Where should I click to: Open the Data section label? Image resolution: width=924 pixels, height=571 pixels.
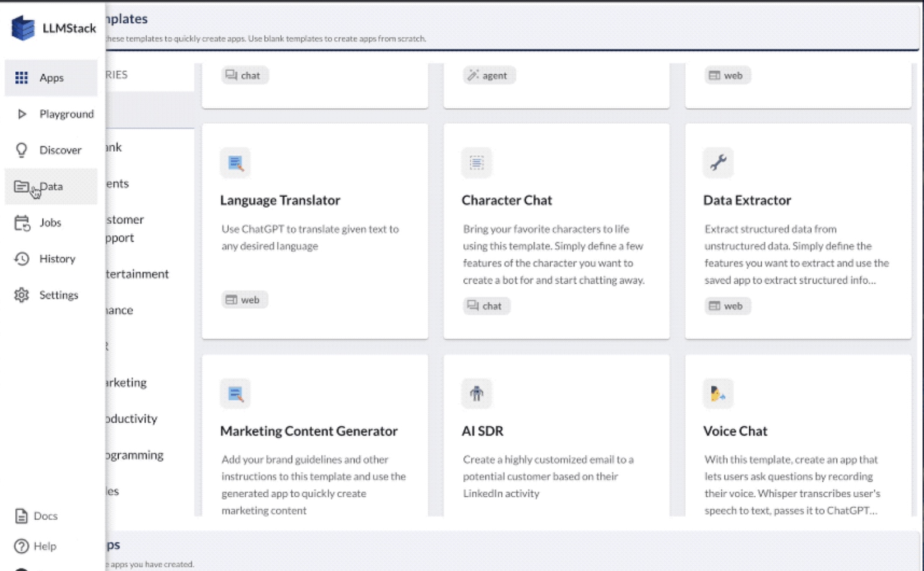tap(51, 186)
